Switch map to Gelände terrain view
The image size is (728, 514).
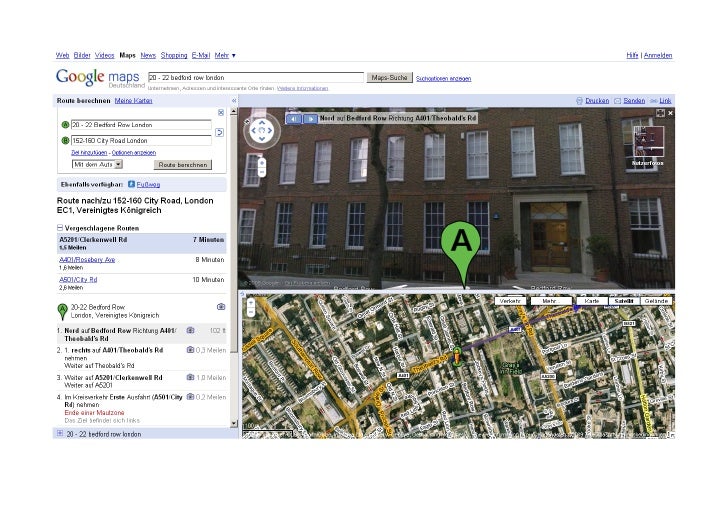pos(656,301)
